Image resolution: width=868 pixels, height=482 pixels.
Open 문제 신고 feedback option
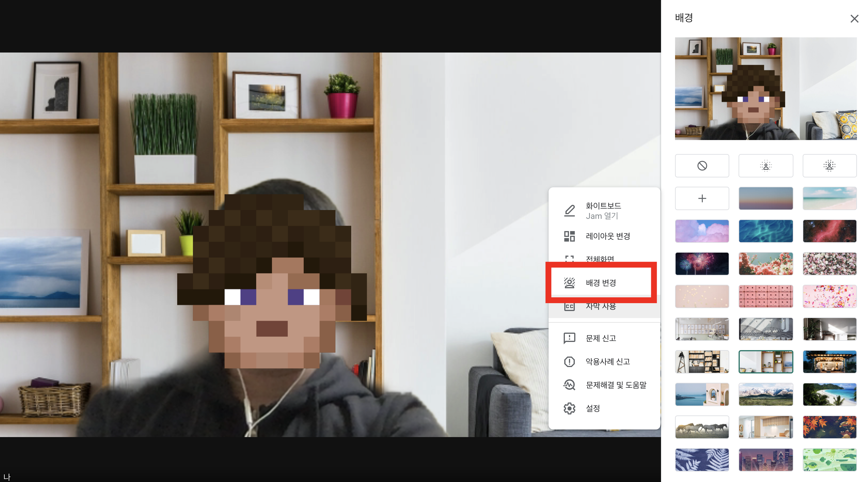click(x=601, y=338)
